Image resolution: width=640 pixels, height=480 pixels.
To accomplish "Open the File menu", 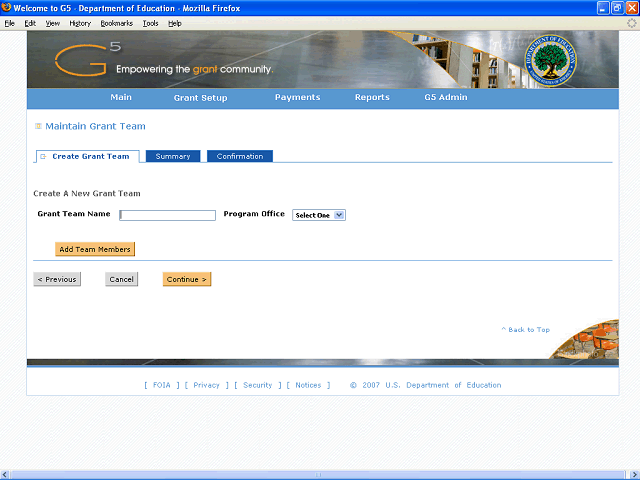I will 10,23.
